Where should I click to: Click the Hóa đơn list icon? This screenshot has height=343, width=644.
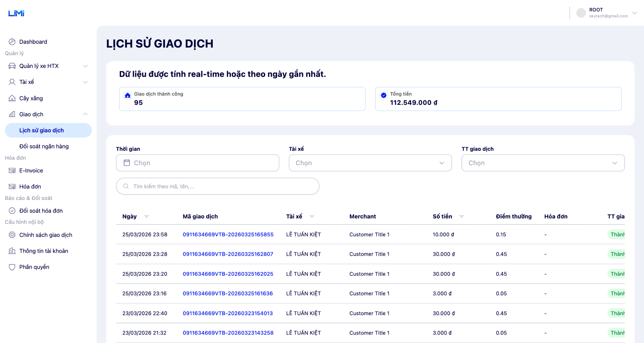12,187
